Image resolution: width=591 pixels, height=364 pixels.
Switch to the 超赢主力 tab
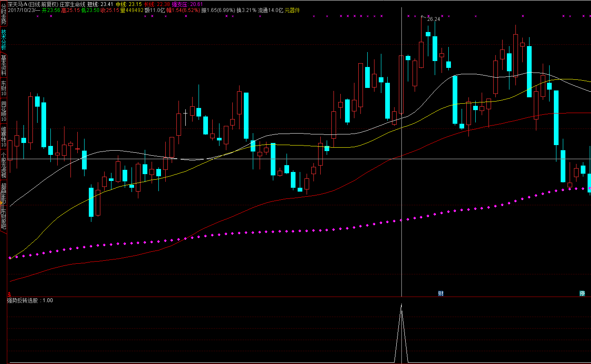coord(3,193)
